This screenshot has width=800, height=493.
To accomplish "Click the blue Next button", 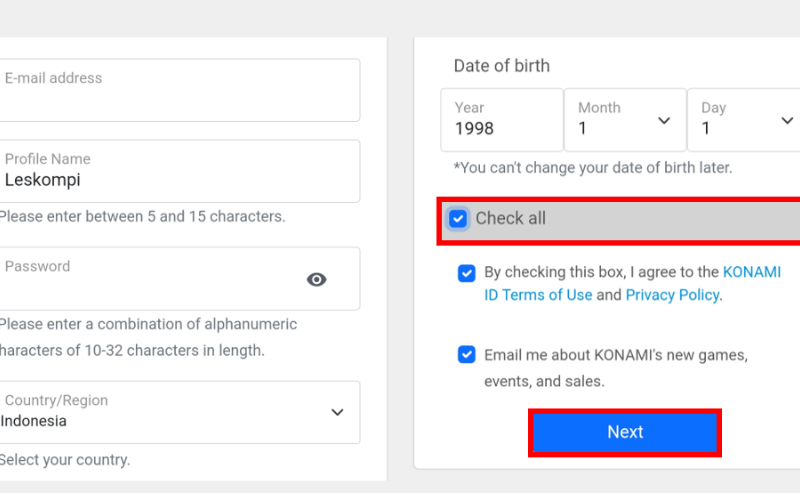I will (x=625, y=432).
